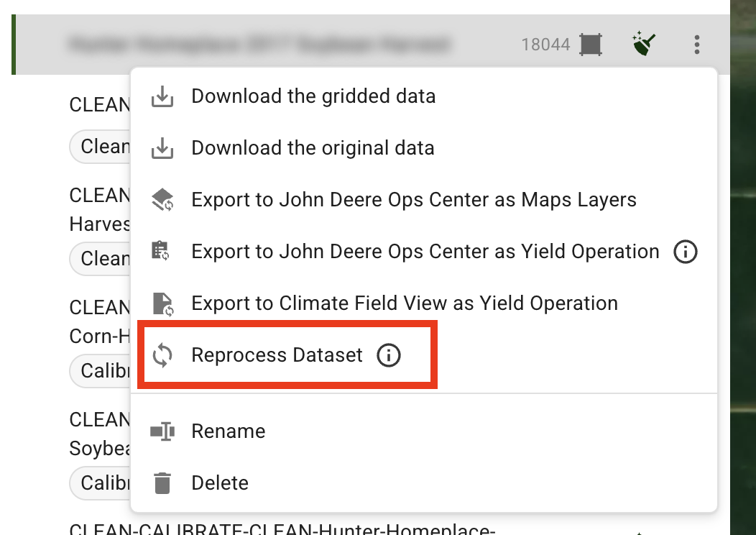The width and height of the screenshot is (756, 535).
Task: Open the info circle beside Yield Operation export
Action: pos(685,252)
